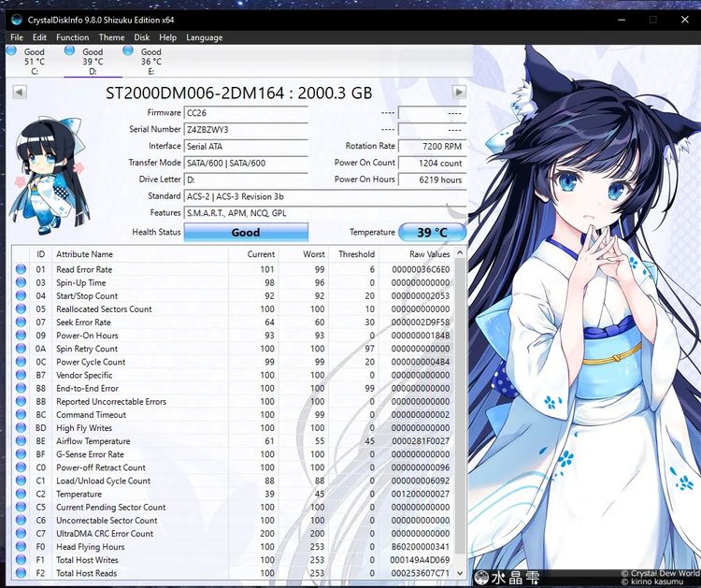Click the Good health status button
The height and width of the screenshot is (588, 701).
point(245,233)
